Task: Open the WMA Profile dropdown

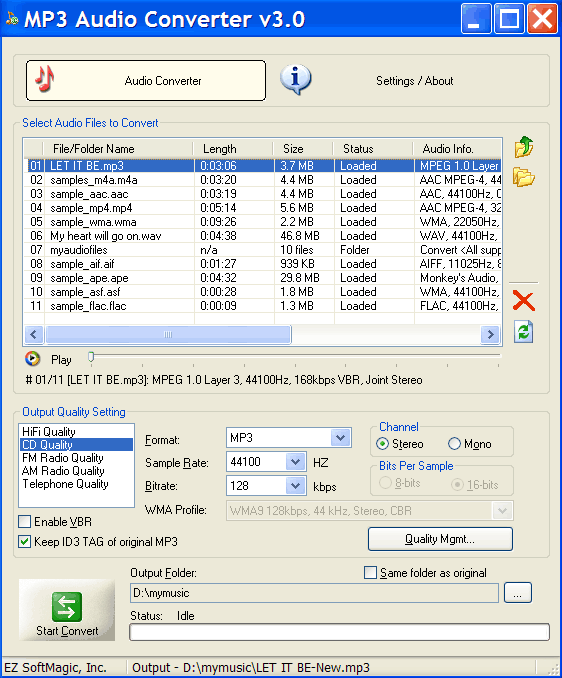Action: tap(502, 511)
